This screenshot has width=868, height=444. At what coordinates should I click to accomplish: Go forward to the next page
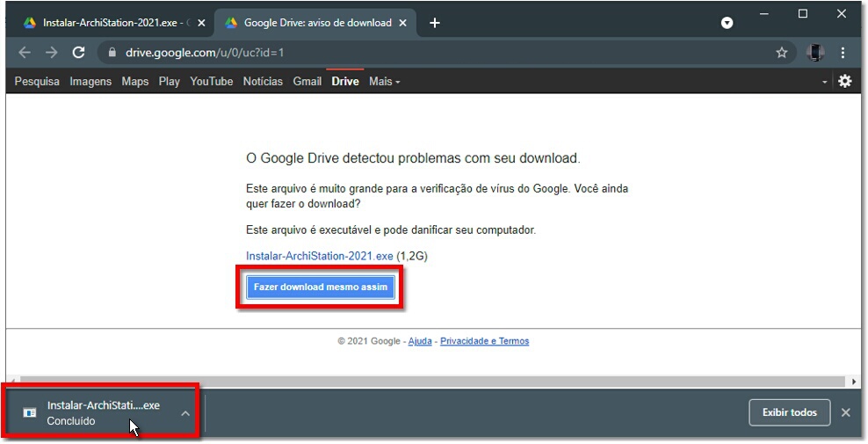point(52,53)
